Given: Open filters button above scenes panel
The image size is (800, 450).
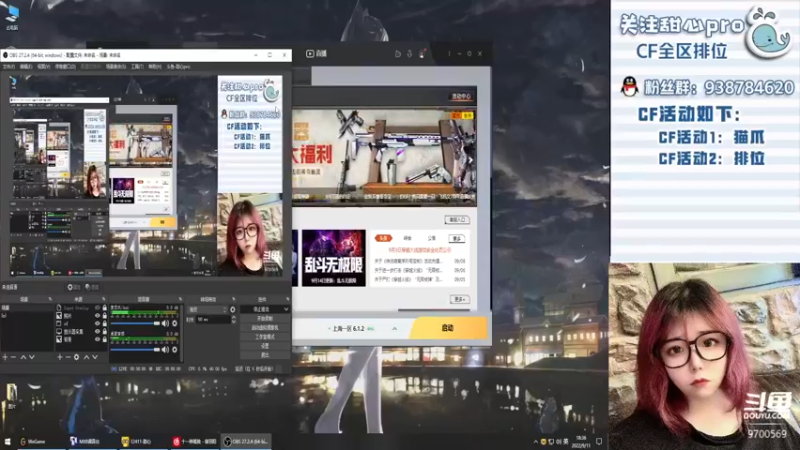Looking at the screenshot, I should pos(92,287).
